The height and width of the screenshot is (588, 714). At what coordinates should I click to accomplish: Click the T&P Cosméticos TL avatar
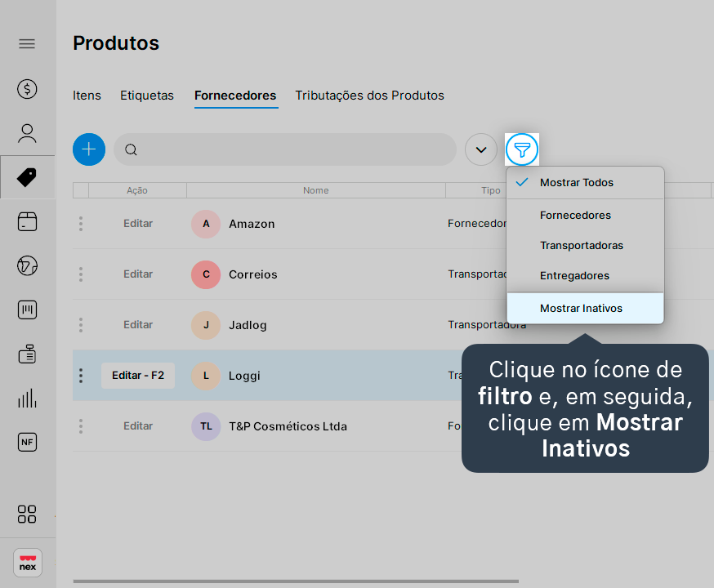pos(206,426)
